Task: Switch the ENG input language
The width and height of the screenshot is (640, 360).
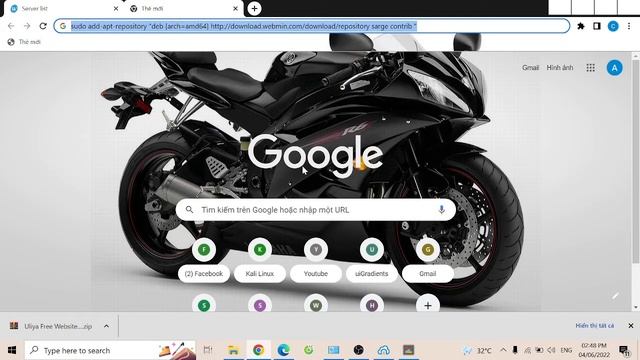Action: (x=566, y=350)
